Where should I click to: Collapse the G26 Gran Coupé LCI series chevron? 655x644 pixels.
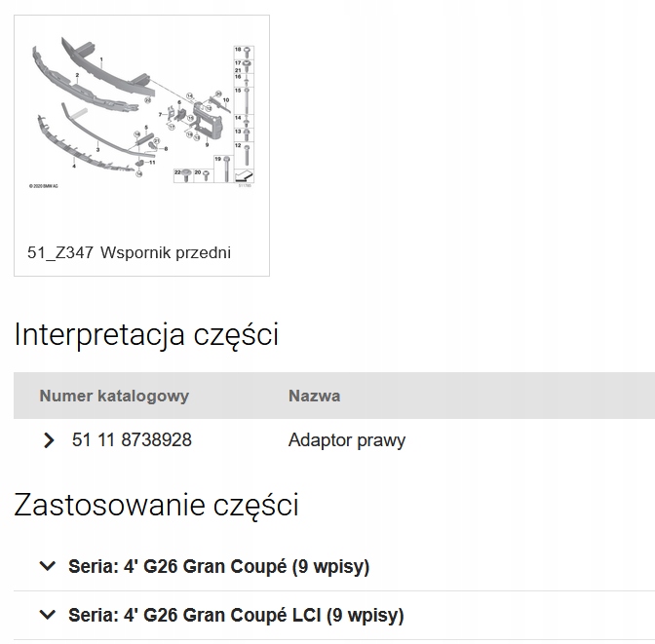[x=47, y=616]
